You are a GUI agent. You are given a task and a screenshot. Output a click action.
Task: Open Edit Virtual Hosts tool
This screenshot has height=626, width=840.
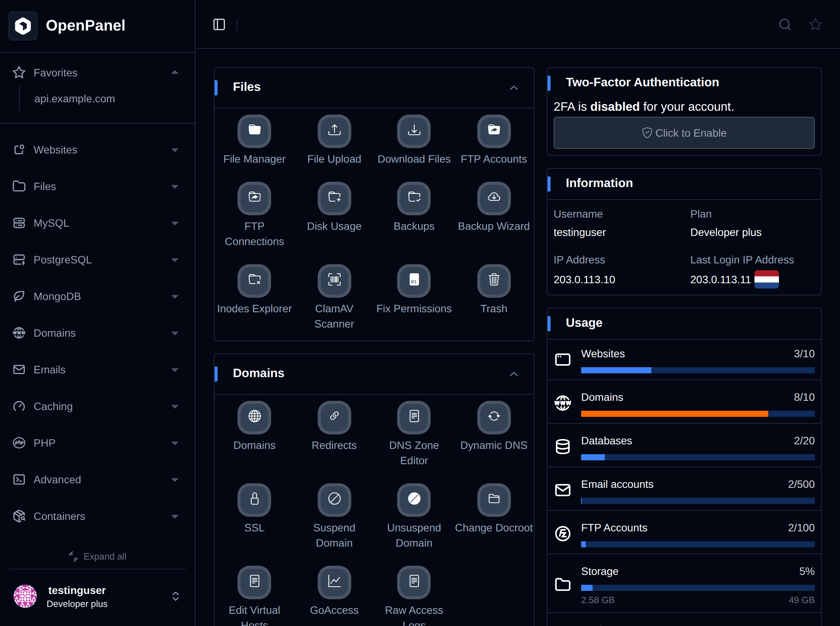254,582
